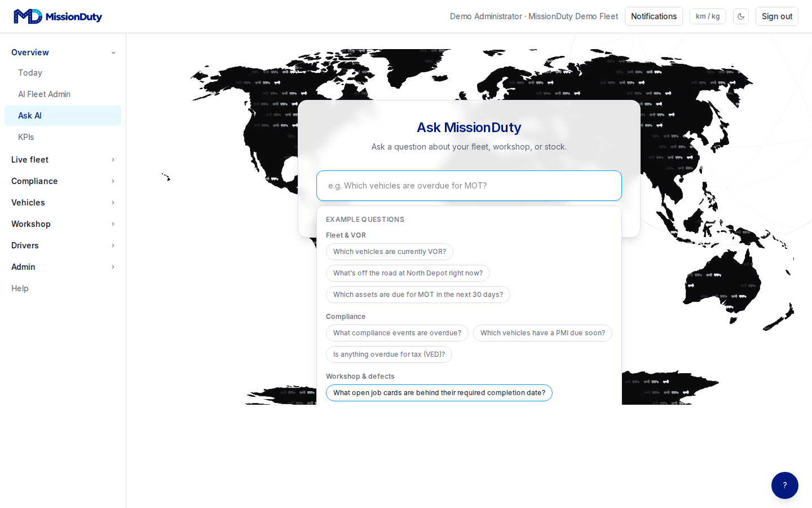Choose the open job cards question
This screenshot has width=812, height=508.
coord(439,393)
